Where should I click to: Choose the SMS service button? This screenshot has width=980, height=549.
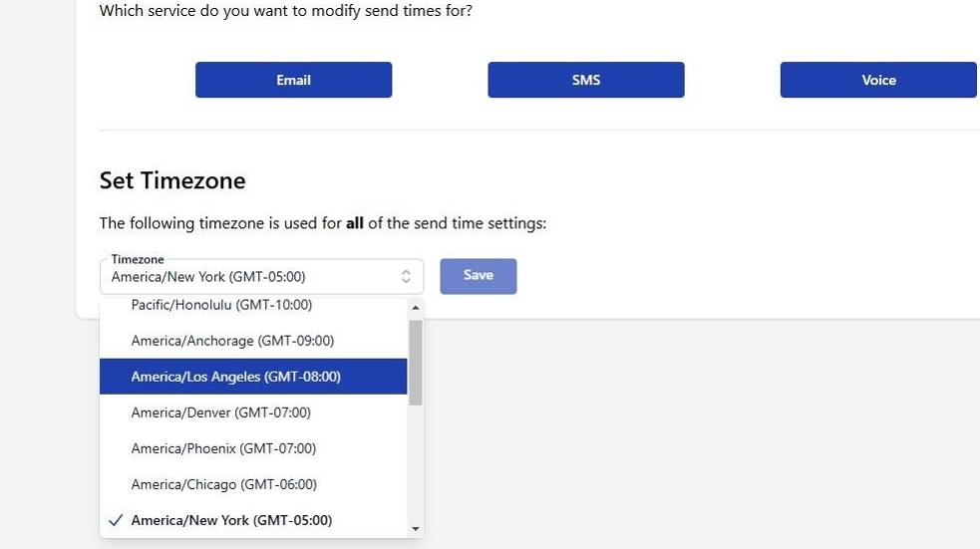tap(585, 80)
